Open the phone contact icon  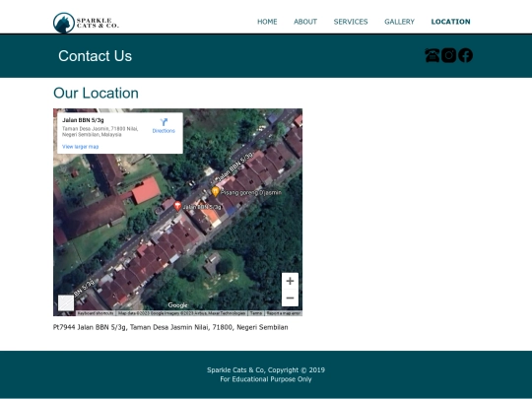(x=432, y=55)
